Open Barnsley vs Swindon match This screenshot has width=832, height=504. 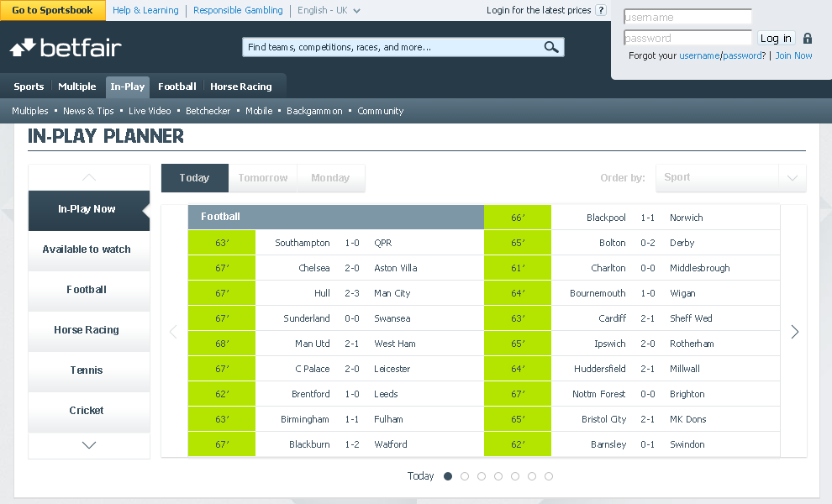point(632,444)
